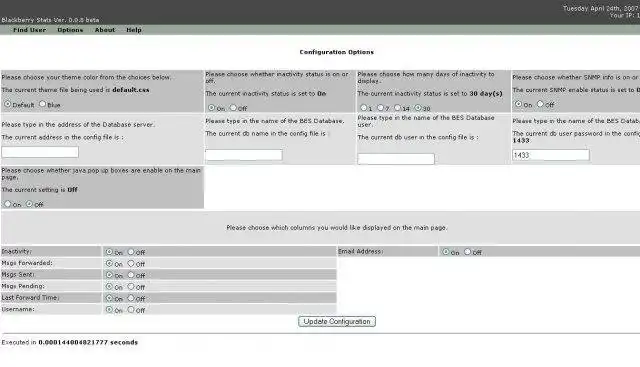Set Msgs Forwarded column to On
This screenshot has width=640, height=367.
[109, 263]
